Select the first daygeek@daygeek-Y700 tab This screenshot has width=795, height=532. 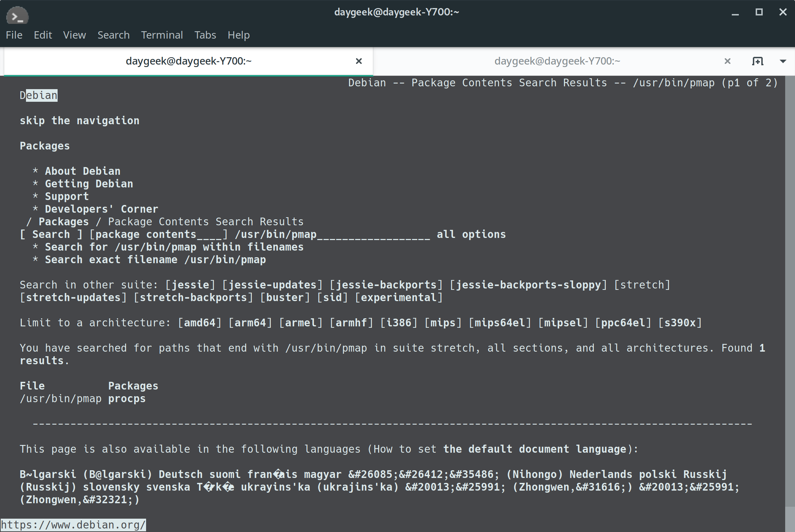(x=189, y=61)
